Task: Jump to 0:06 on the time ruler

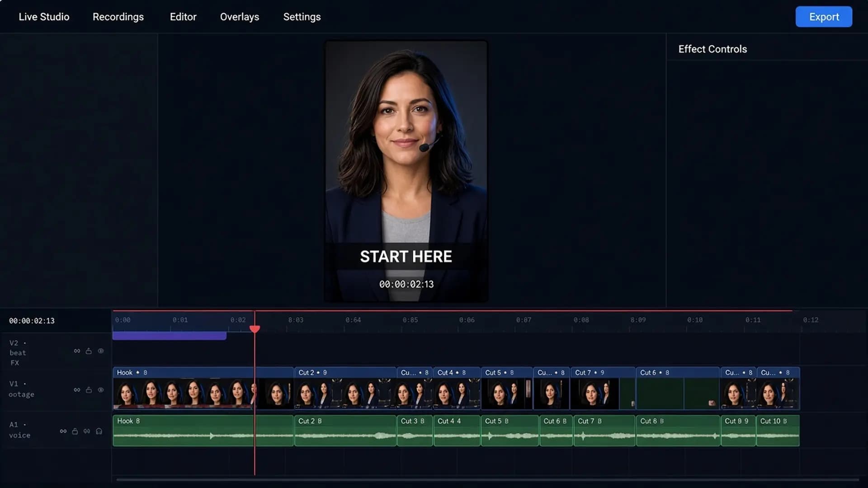Action: [x=467, y=320]
